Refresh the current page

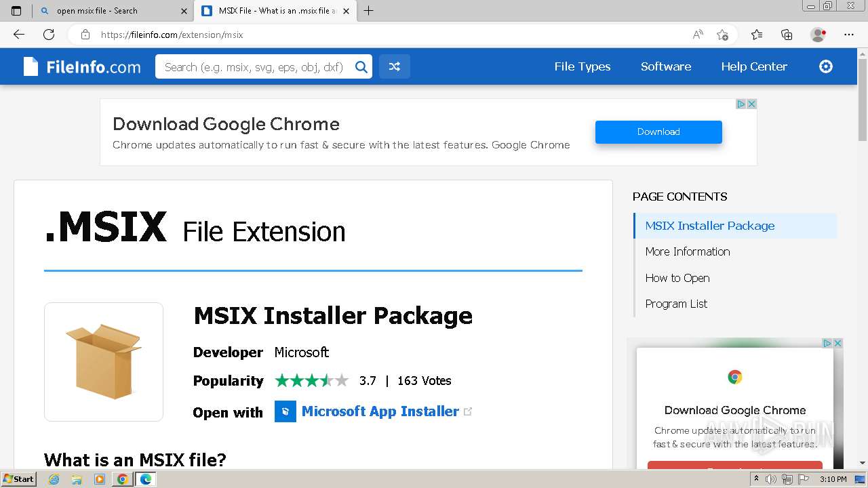click(x=49, y=35)
